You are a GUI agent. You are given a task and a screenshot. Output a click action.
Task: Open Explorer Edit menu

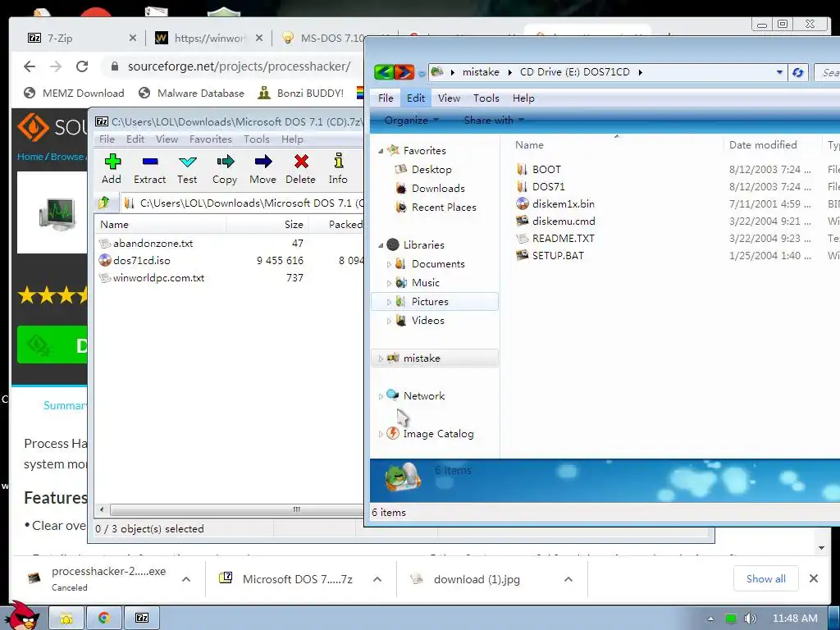coord(416,98)
